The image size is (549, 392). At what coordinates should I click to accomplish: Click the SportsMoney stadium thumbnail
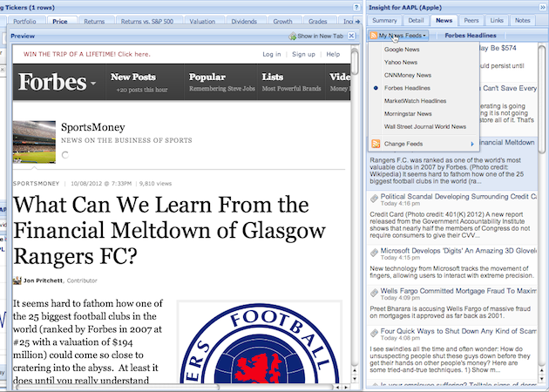(34, 142)
